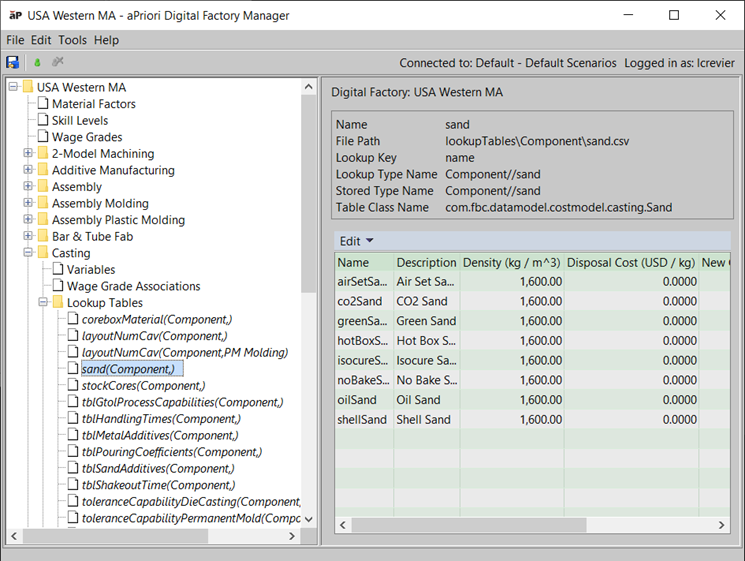Viewport: 745px width, 561px height.
Task: Select the Material Factors document icon
Action: point(43,103)
